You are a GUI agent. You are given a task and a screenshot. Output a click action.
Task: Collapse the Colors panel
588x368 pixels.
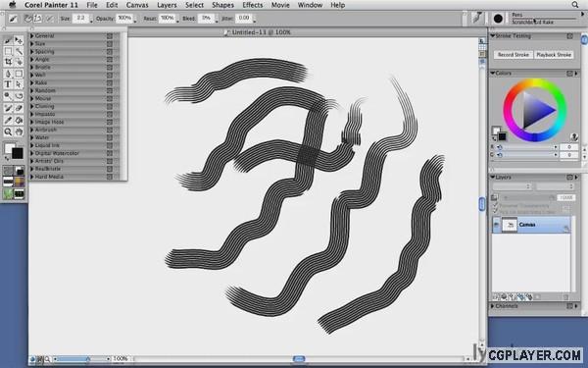click(492, 73)
